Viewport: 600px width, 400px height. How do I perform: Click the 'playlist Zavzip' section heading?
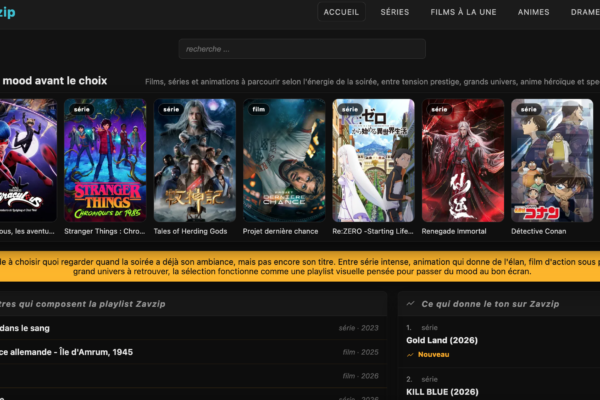(83, 304)
